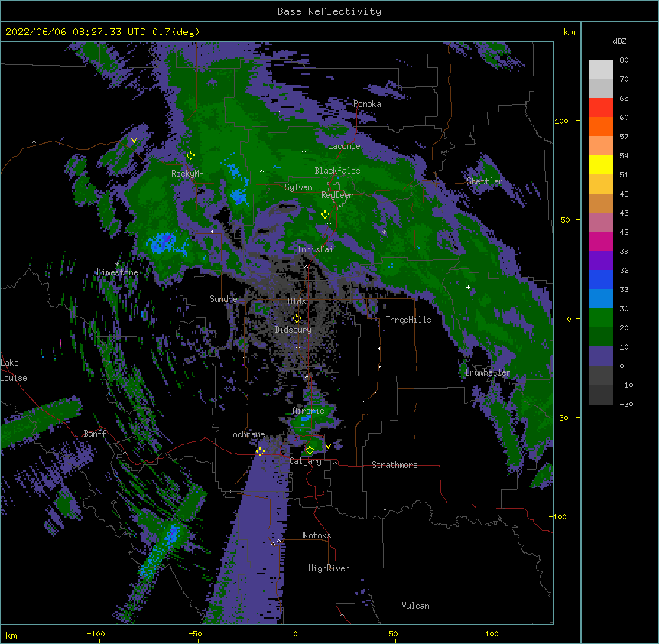This screenshot has width=659, height=644.
Task: Click the Limestone label
Action: [117, 272]
